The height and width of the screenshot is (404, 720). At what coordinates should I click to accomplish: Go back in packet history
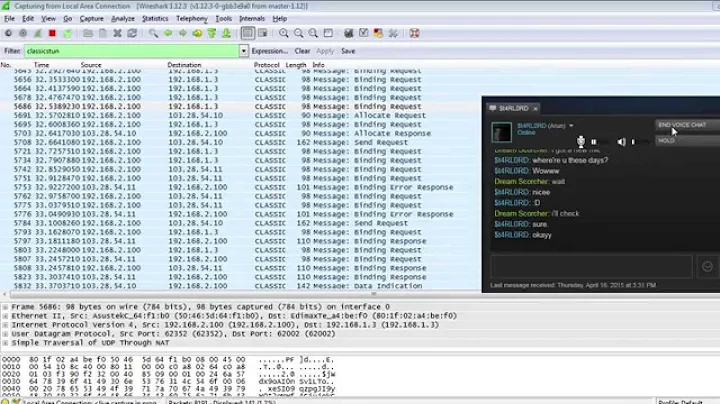click(168, 33)
